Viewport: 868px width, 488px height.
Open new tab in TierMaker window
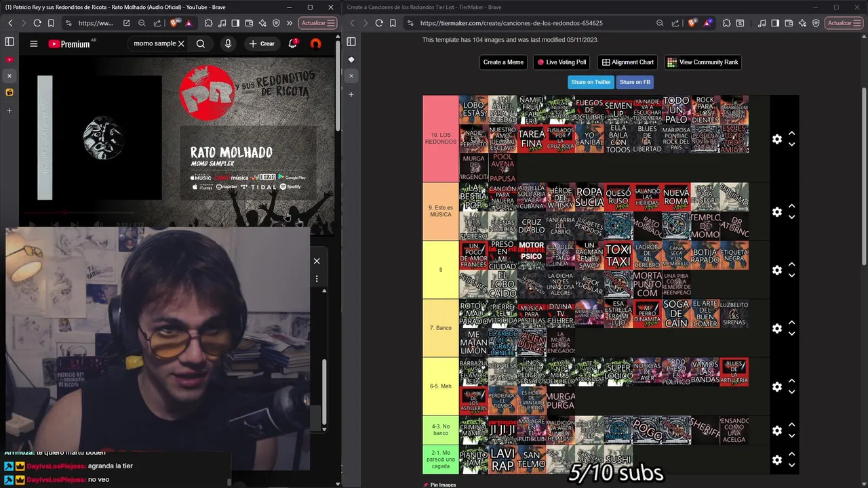(351, 94)
